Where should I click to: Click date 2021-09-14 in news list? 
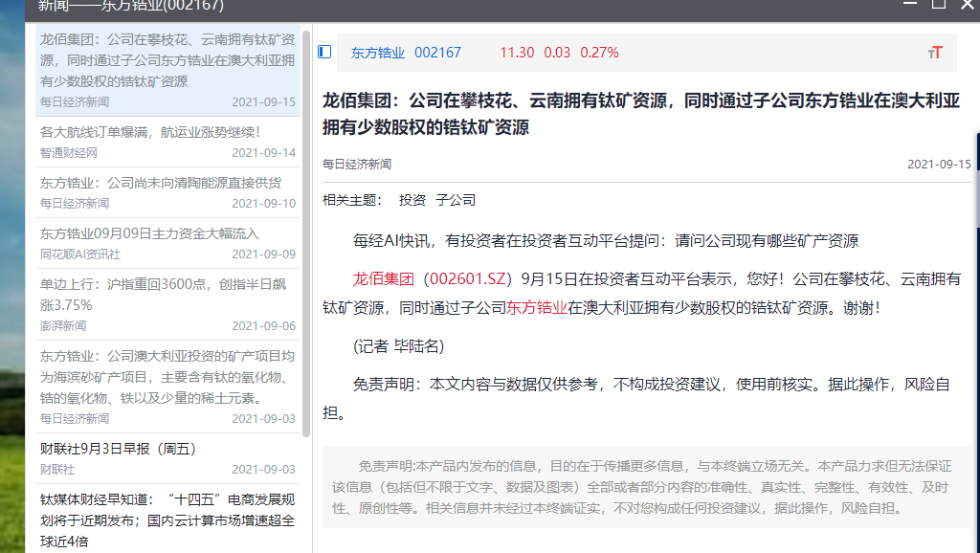264,152
